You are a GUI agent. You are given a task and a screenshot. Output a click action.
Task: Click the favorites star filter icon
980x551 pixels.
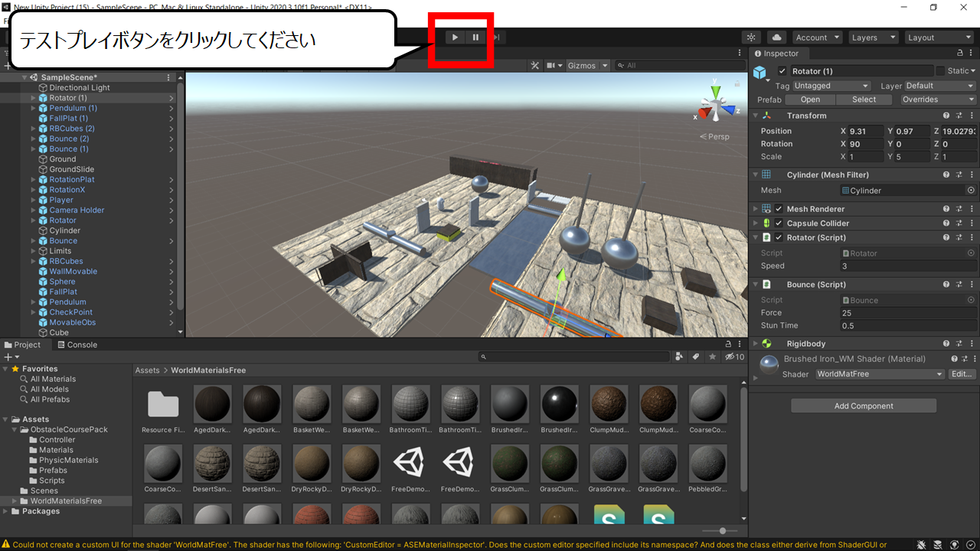pos(713,357)
